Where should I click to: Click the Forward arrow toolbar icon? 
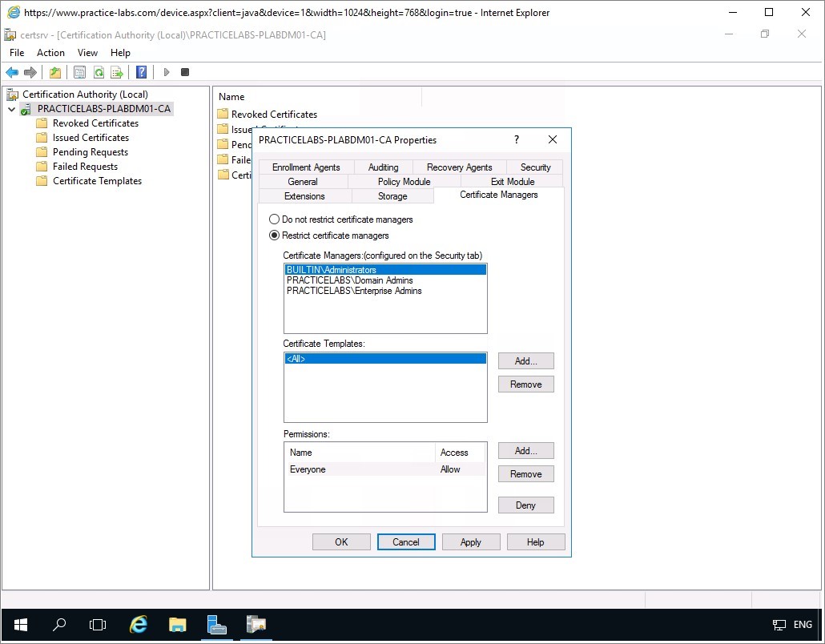pyautogui.click(x=30, y=72)
